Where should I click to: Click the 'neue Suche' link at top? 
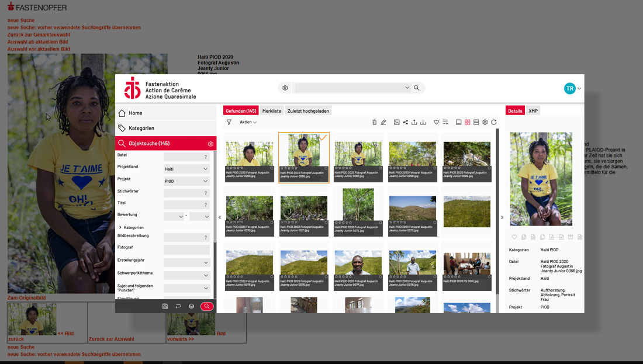coord(21,20)
